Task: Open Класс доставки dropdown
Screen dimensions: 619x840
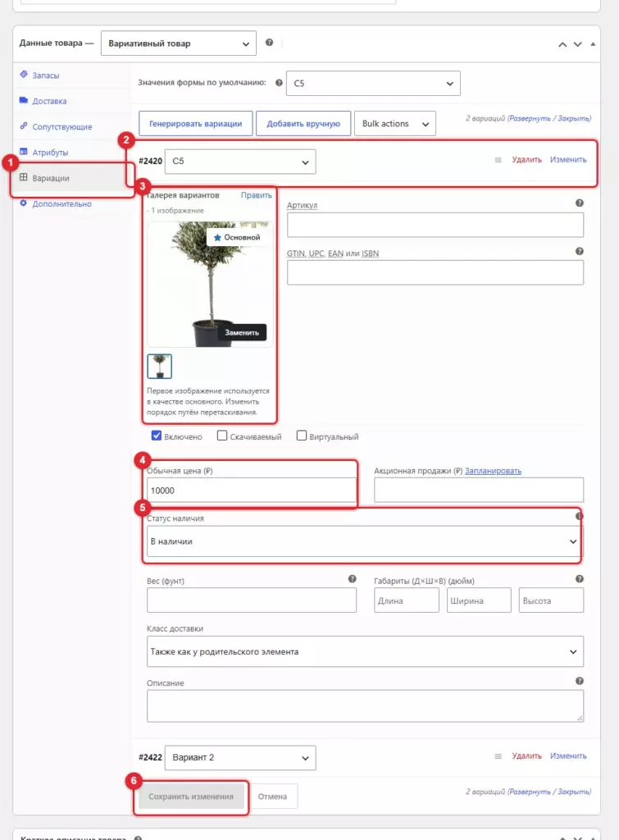Action: [x=365, y=651]
